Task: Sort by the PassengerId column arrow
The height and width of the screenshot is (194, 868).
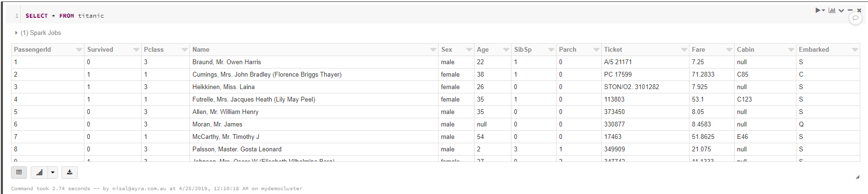Action: (79, 50)
